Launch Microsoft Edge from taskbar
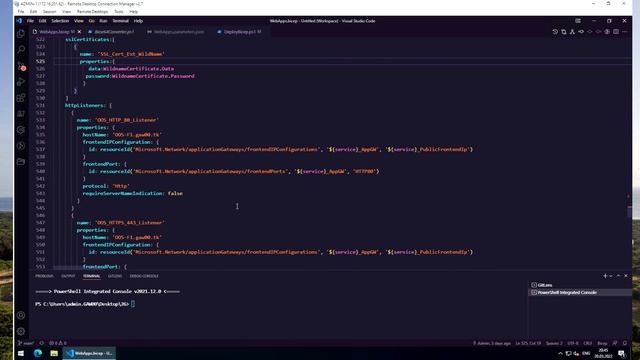Image resolution: width=640 pixels, height=360 pixels. click(38, 353)
